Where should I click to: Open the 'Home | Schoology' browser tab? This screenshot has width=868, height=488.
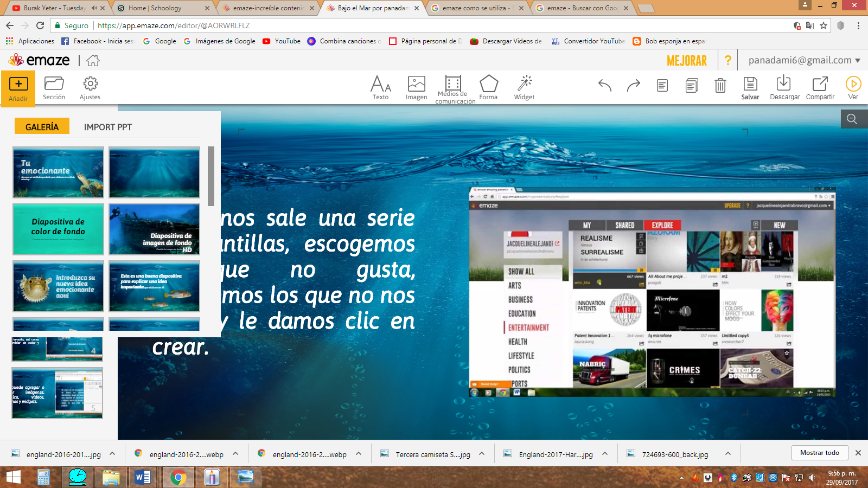tap(162, 8)
